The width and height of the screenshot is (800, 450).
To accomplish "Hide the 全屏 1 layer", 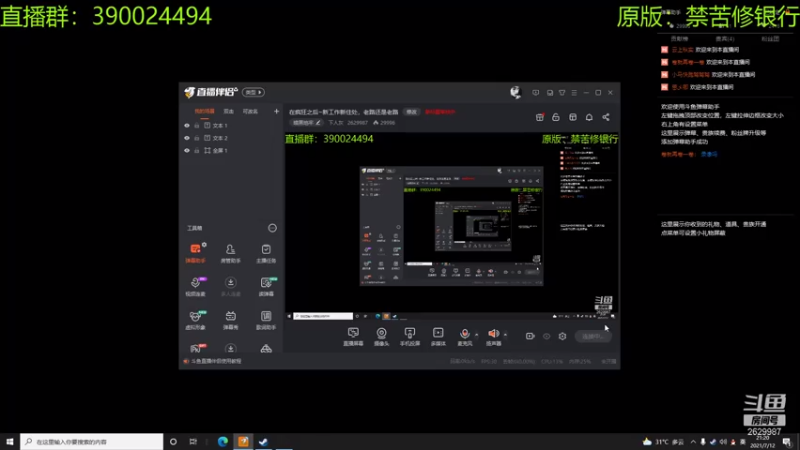I will click(187, 151).
